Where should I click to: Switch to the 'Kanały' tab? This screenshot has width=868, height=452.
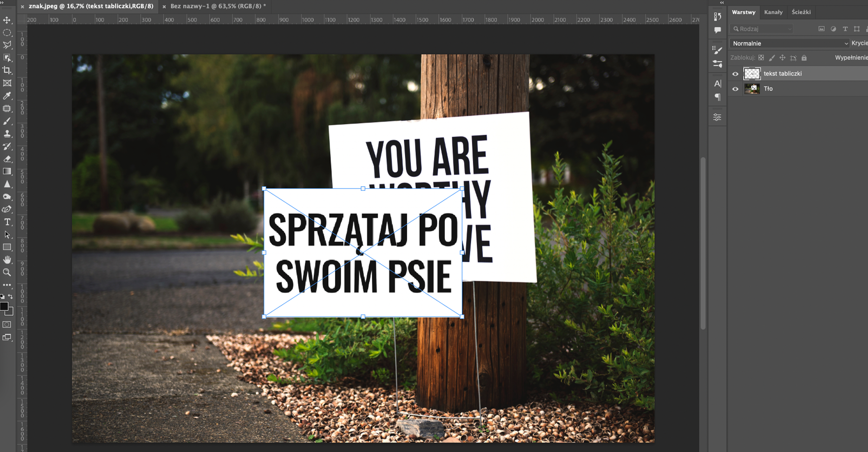click(x=773, y=12)
